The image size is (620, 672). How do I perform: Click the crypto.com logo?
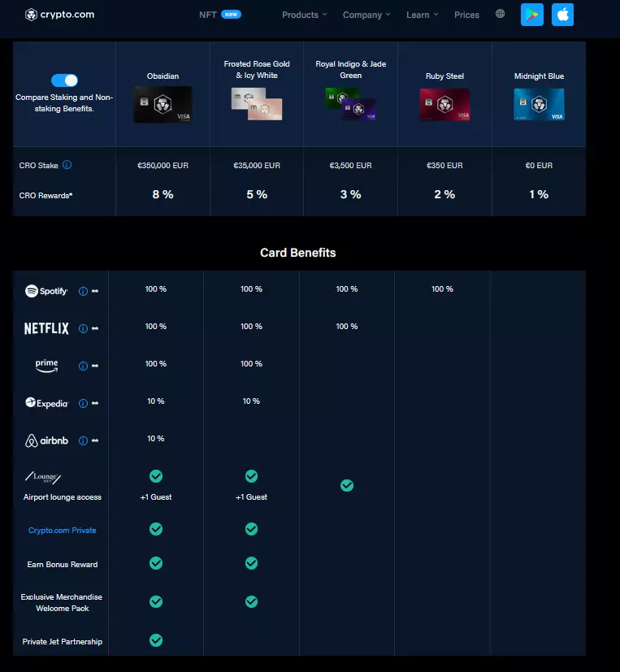59,15
